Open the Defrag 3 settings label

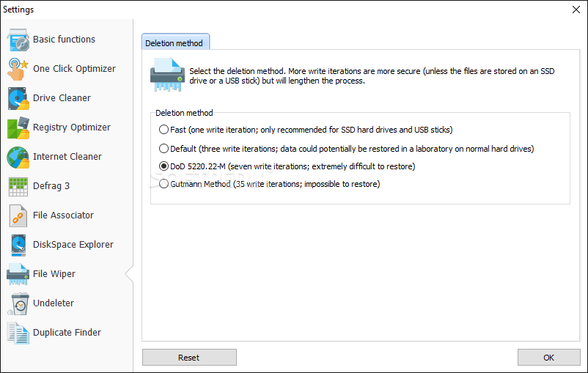click(x=51, y=186)
